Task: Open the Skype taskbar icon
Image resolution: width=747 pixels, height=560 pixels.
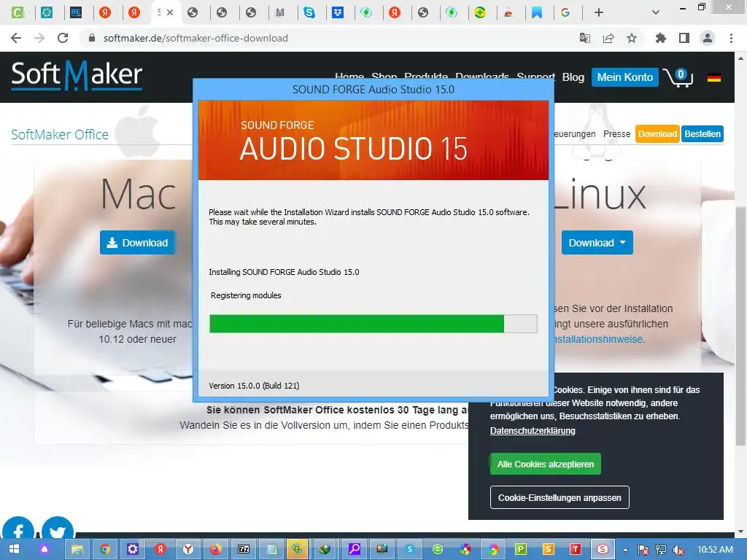Action: [x=410, y=550]
